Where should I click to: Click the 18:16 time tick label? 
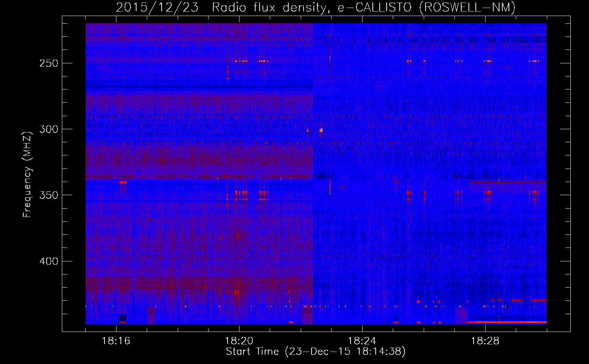tap(116, 341)
